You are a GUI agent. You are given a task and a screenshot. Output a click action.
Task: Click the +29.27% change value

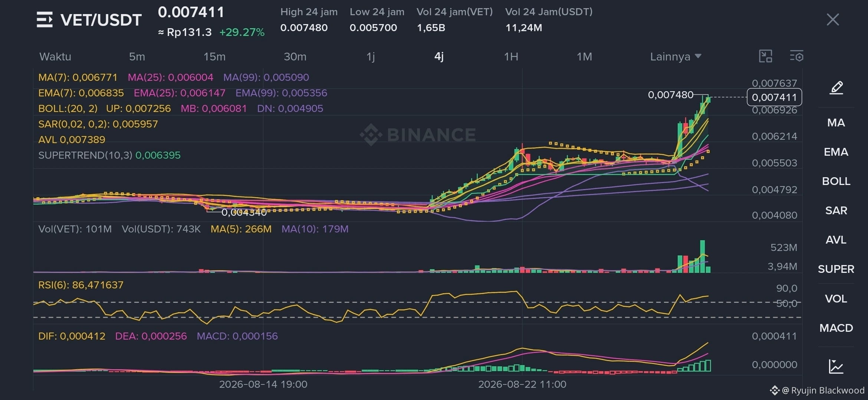click(242, 32)
